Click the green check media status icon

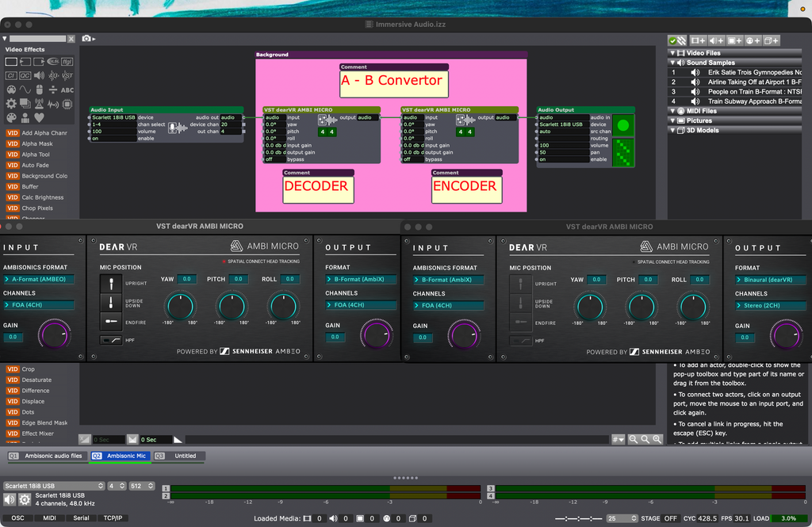coord(672,40)
